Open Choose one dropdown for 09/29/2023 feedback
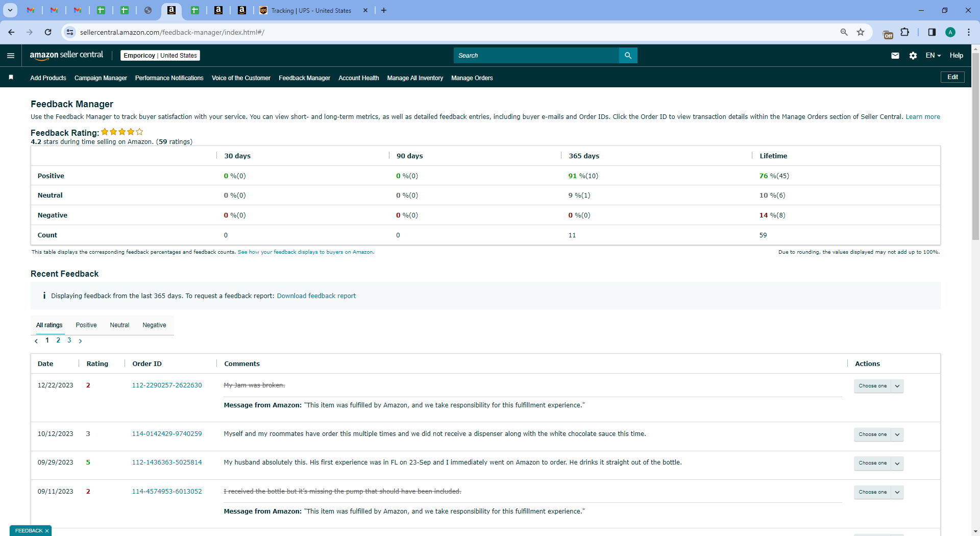 (878, 463)
